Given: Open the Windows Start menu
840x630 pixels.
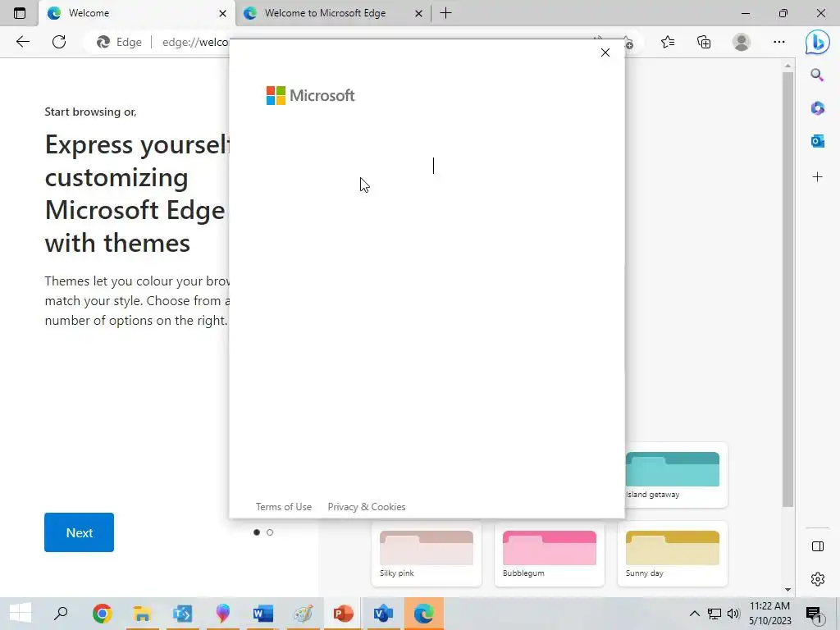Looking at the screenshot, I should click(21, 614).
